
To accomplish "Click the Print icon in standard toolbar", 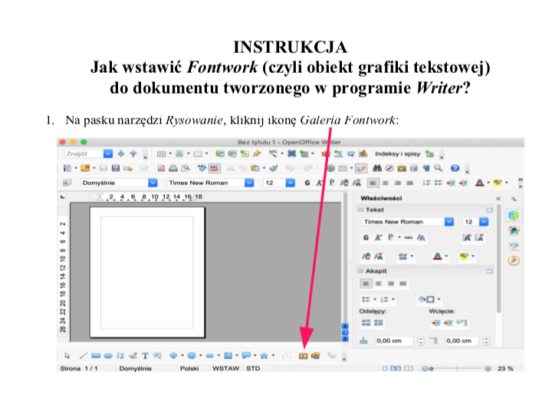I will pos(173,168).
